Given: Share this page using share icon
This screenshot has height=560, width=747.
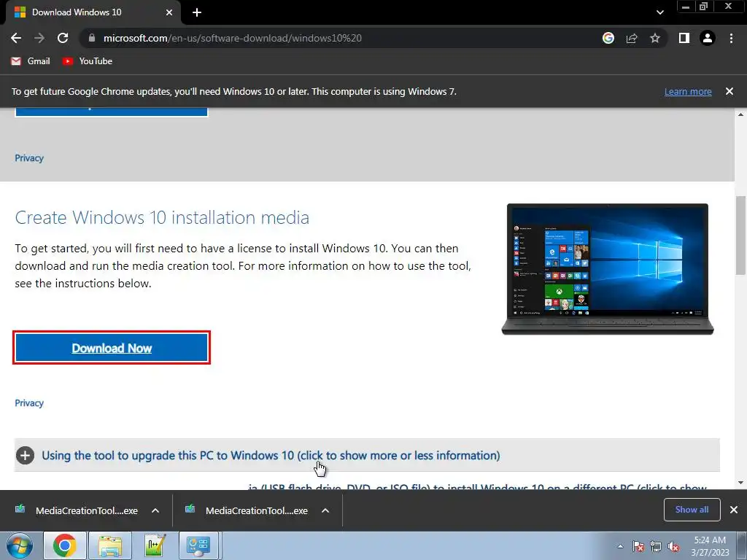Looking at the screenshot, I should [632, 38].
